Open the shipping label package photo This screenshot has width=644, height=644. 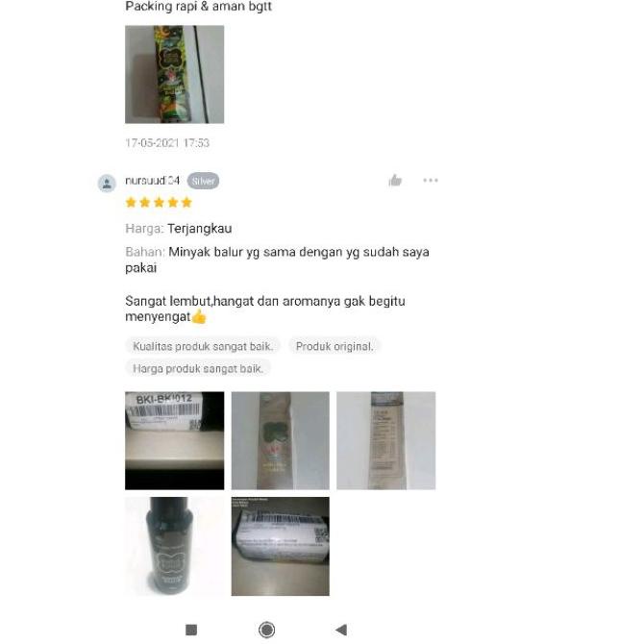(280, 546)
